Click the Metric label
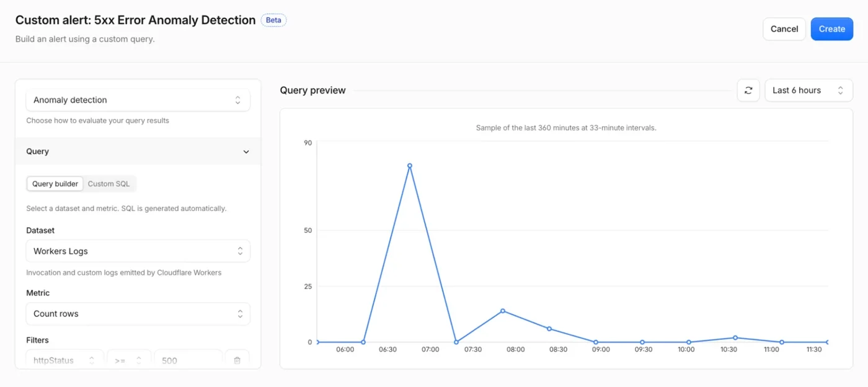 pyautogui.click(x=38, y=293)
